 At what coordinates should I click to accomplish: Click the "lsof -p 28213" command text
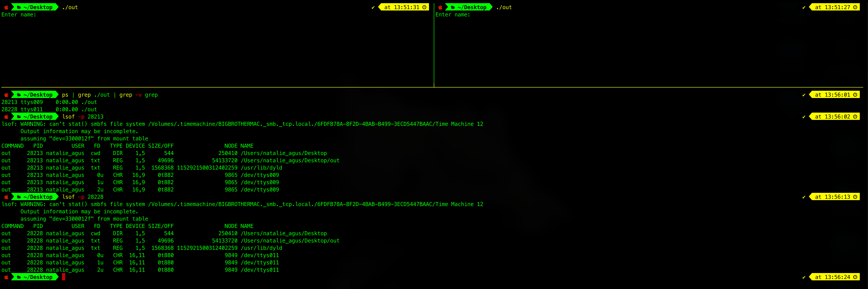point(83,116)
